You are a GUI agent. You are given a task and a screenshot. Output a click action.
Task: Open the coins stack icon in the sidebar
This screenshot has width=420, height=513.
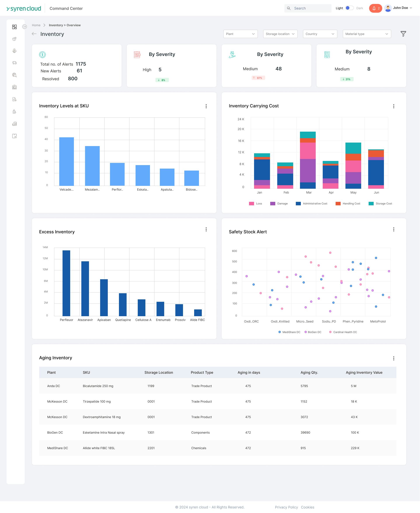tap(14, 124)
